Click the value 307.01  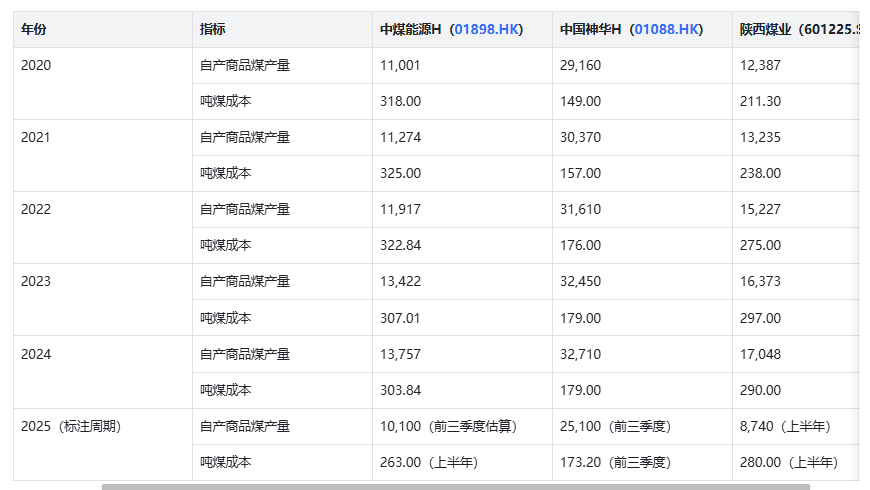point(400,319)
